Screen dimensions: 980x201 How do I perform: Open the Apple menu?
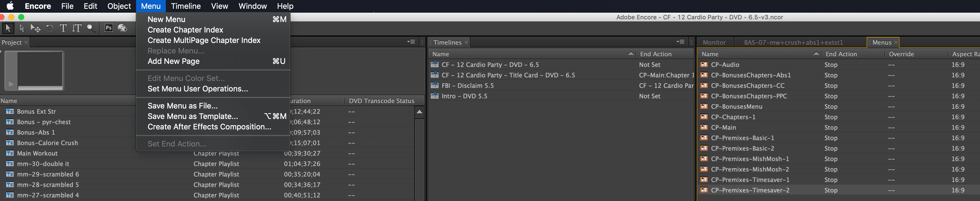(10, 6)
